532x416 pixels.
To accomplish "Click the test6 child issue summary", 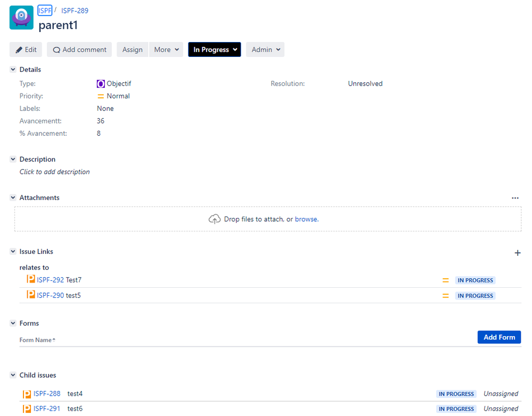I will pyautogui.click(x=75, y=409).
